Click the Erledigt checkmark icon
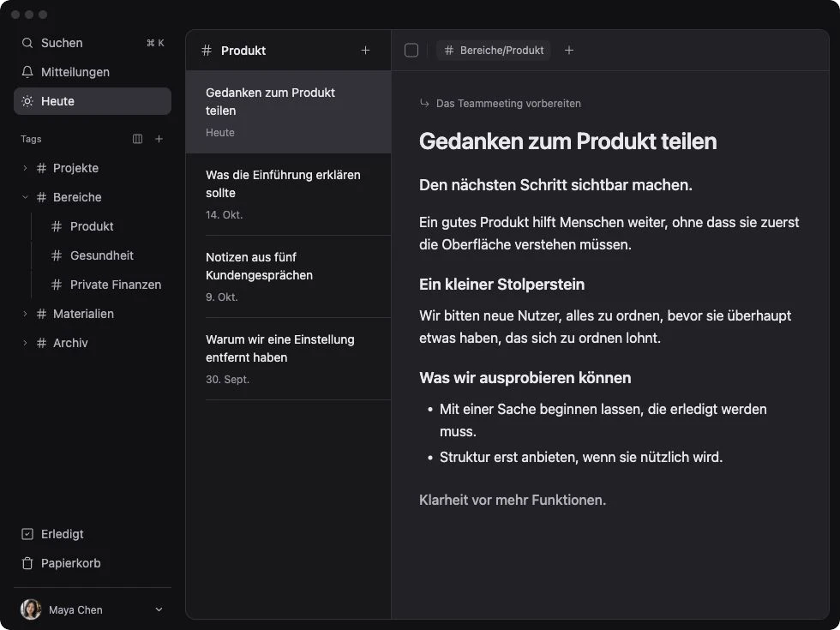 27,534
